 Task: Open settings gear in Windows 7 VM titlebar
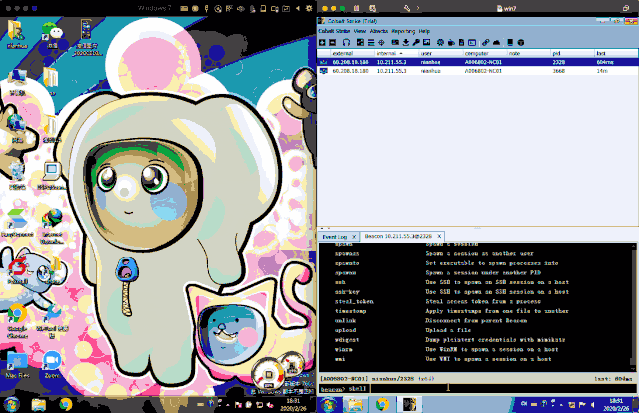pos(309,8)
